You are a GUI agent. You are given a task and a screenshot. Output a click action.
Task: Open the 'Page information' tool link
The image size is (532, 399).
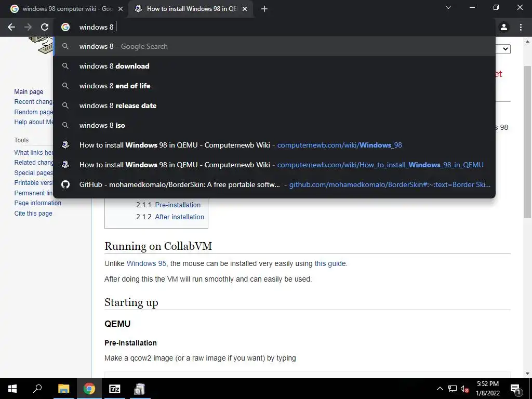[x=37, y=203]
